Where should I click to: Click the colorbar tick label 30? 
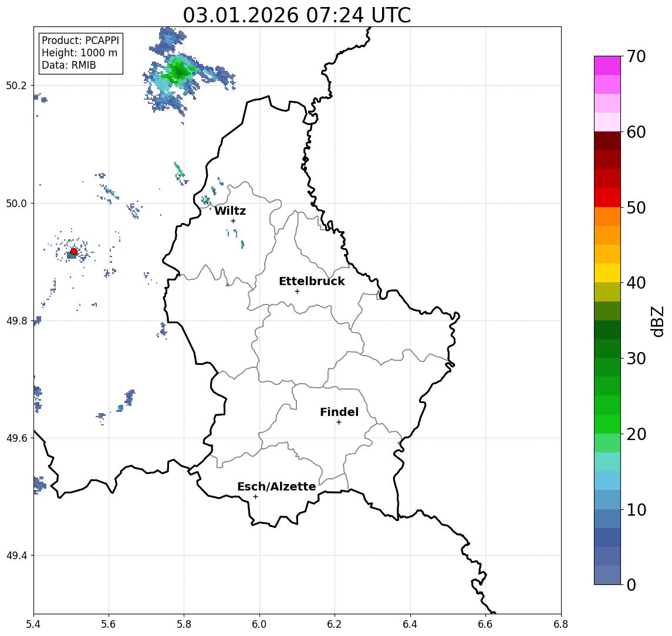(x=636, y=358)
